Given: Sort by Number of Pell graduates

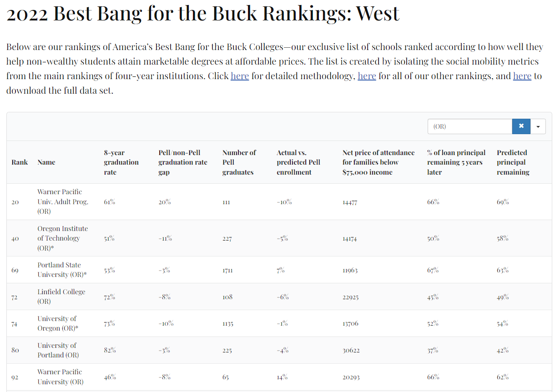Looking at the screenshot, I should 239,162.
